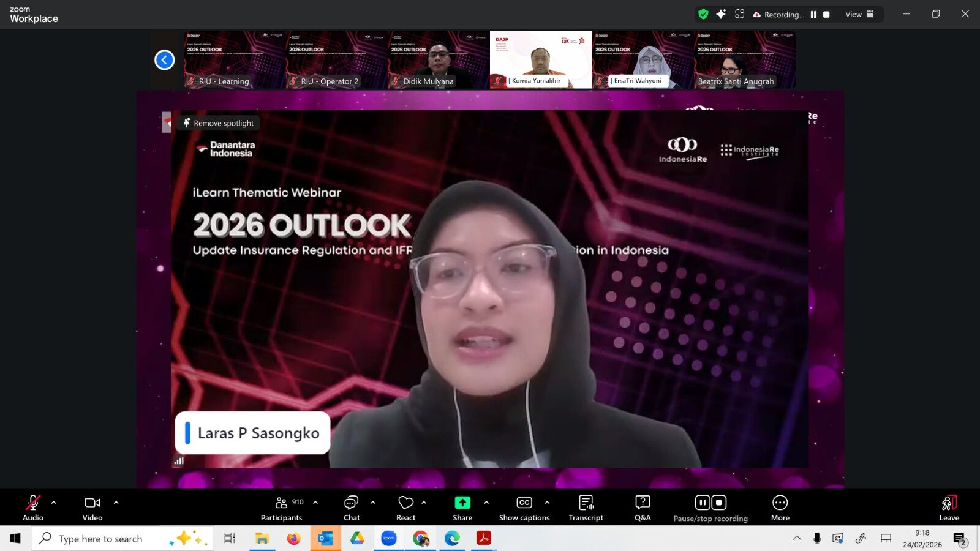Click the green Share screen icon
The width and height of the screenshot is (980, 551).
[462, 503]
